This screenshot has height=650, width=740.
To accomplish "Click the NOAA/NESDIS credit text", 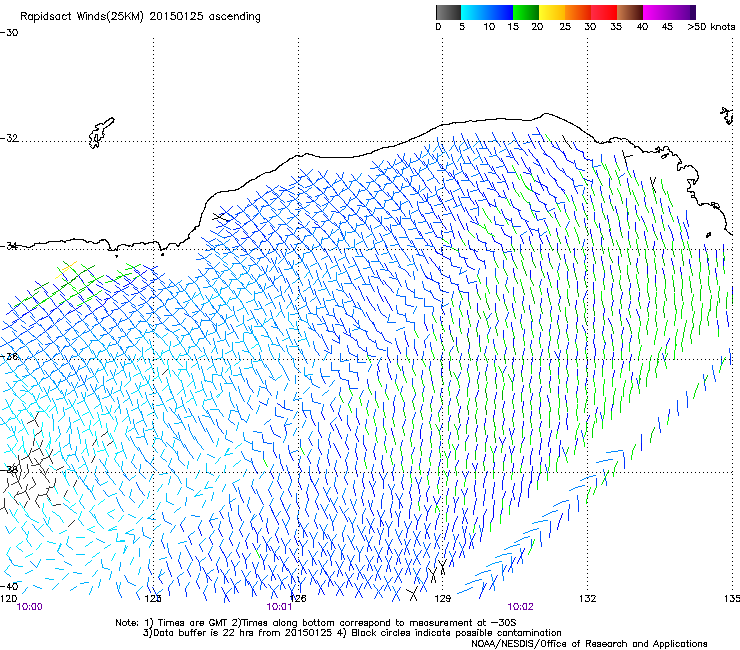I will coord(589,643).
